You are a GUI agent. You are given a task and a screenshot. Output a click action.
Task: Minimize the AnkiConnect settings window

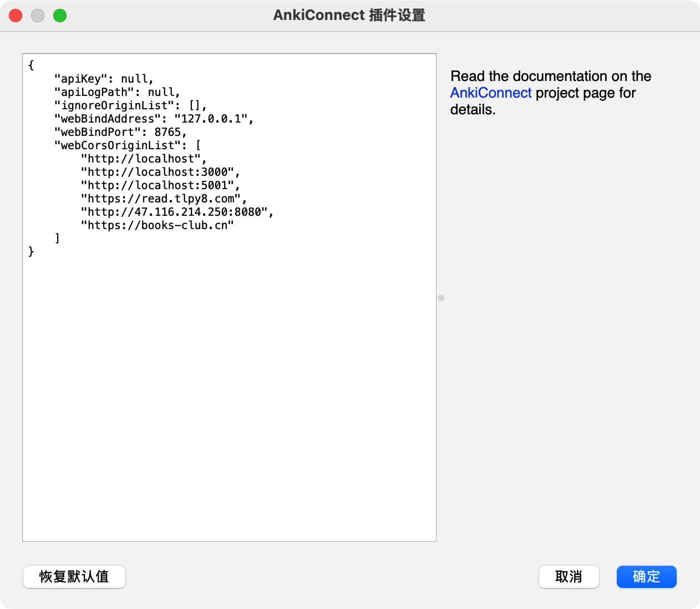pos(38,16)
